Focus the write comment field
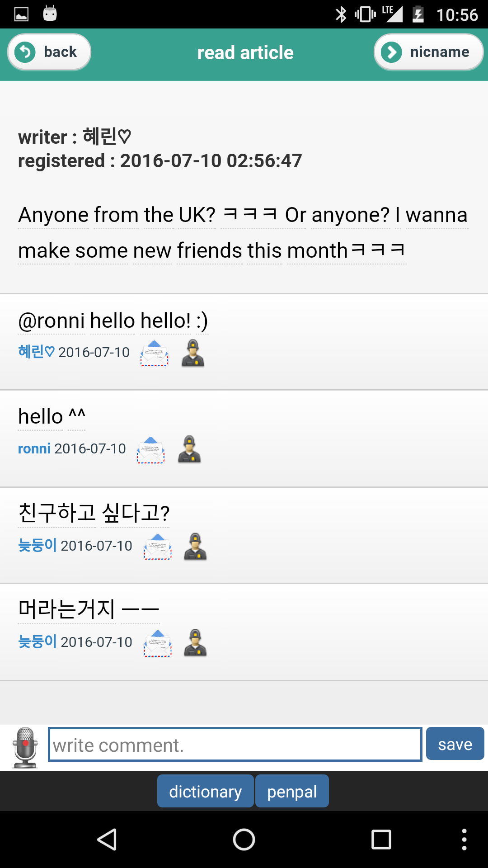The width and height of the screenshot is (488, 868). 235,745
